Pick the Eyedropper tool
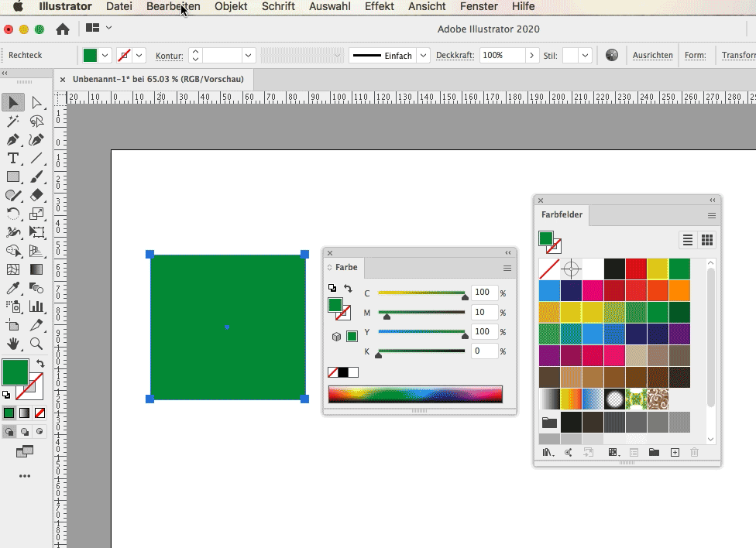The image size is (756, 548). 13,288
